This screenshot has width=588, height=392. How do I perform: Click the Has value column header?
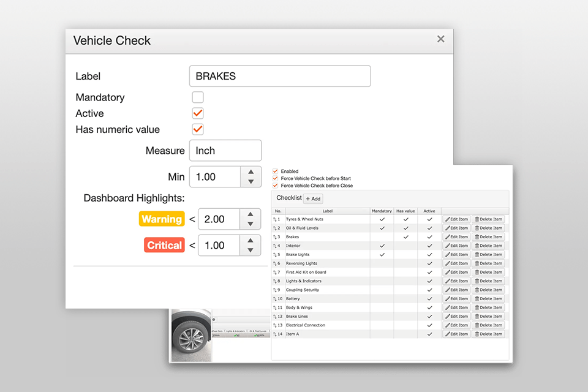[x=405, y=211]
